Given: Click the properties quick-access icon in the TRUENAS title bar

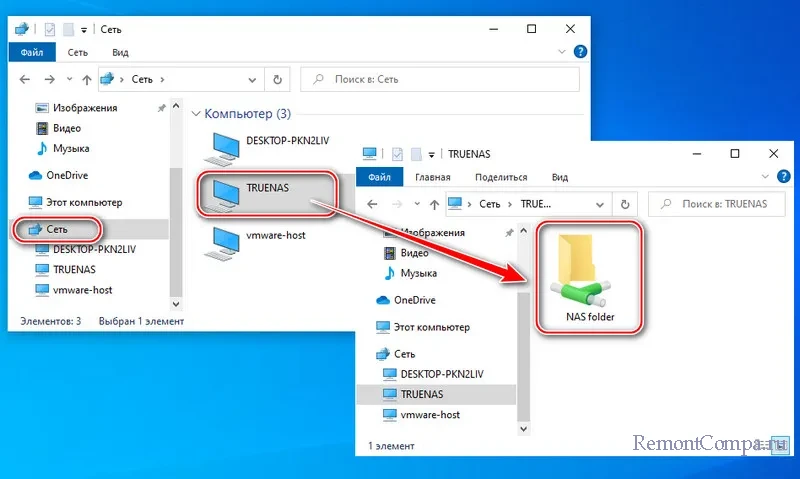Looking at the screenshot, I should (x=397, y=153).
